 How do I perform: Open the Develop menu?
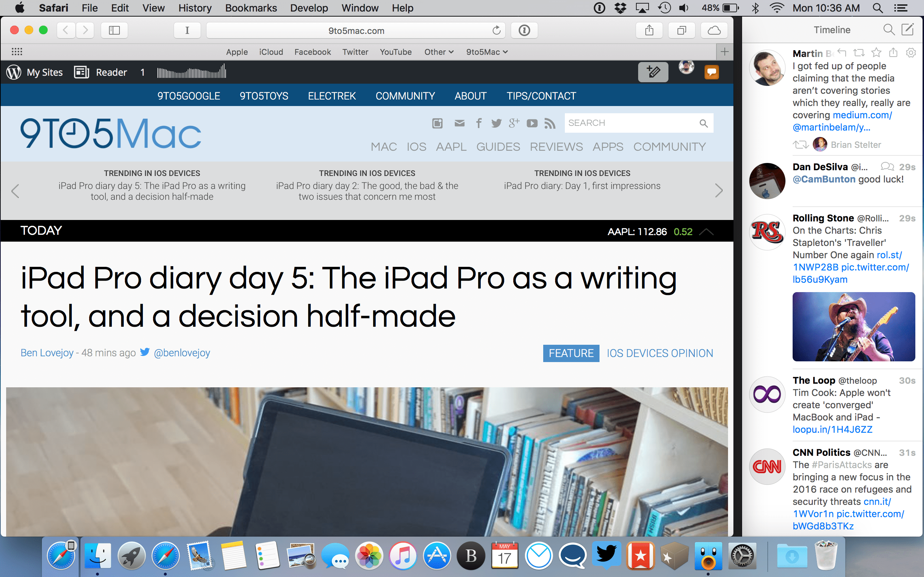pos(309,8)
